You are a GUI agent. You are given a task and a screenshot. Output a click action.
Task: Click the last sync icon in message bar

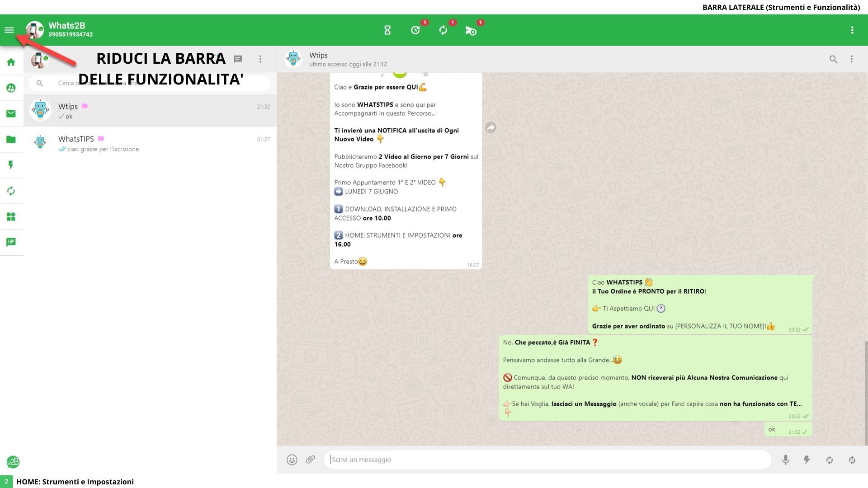click(852, 460)
